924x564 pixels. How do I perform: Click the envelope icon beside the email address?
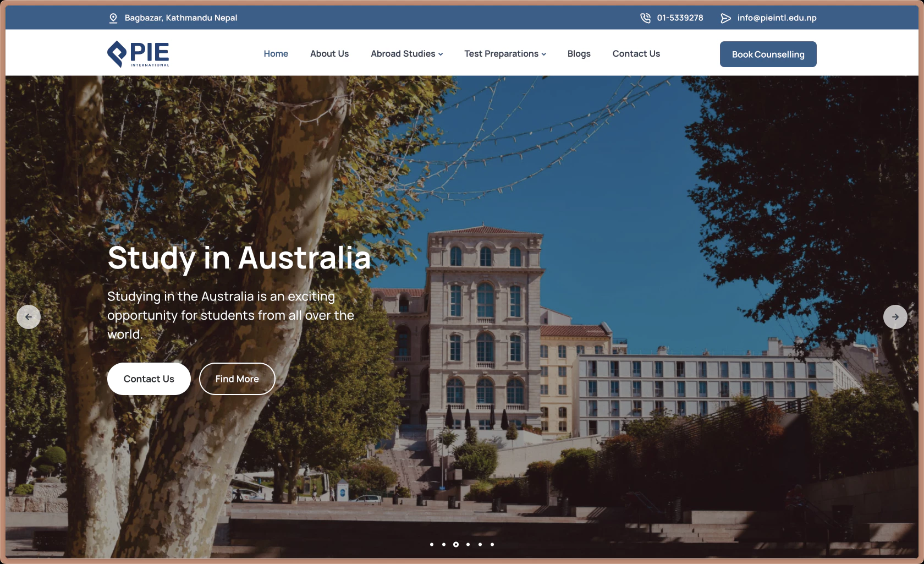point(725,18)
